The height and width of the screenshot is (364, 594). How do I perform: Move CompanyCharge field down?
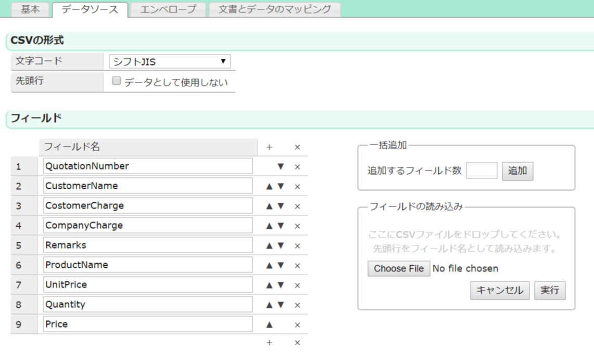(x=281, y=226)
